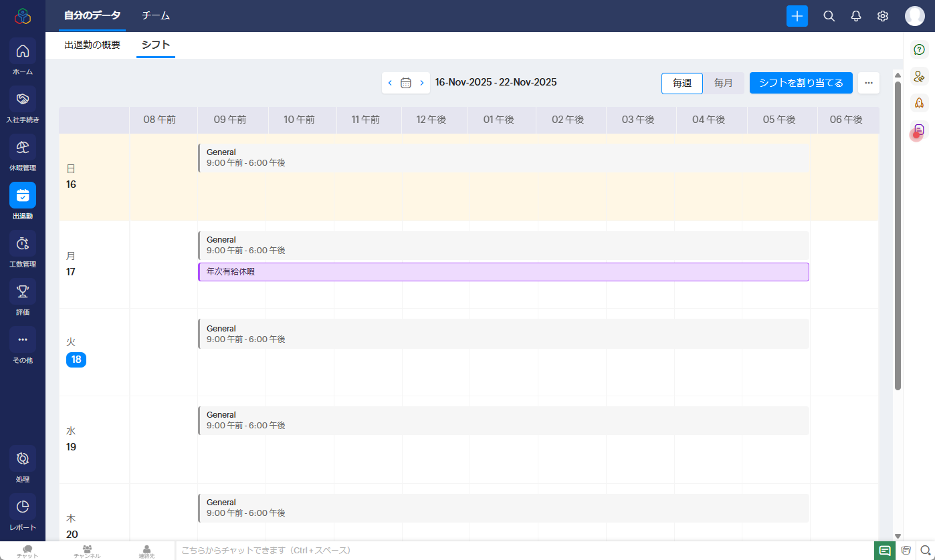Viewport: 935px width, 560px height.
Task: Switch to the チーム tab
Action: tap(155, 16)
